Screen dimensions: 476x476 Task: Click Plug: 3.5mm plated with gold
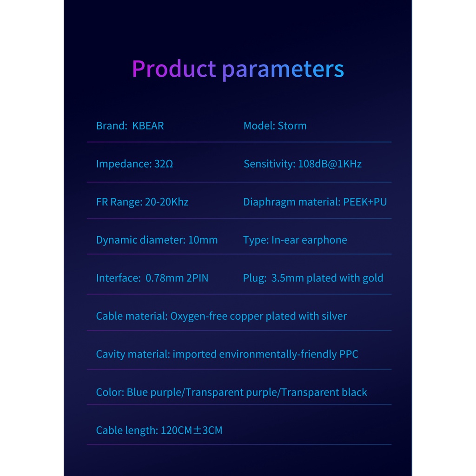313,278
